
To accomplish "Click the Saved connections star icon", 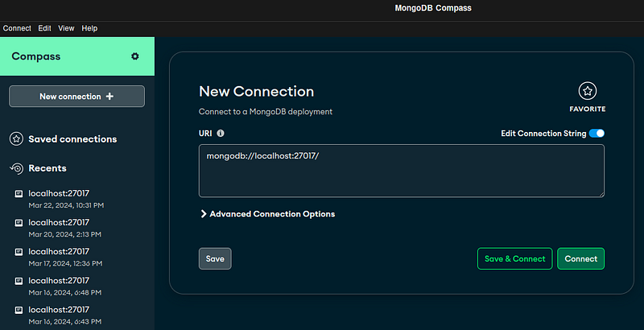I will coord(16,139).
